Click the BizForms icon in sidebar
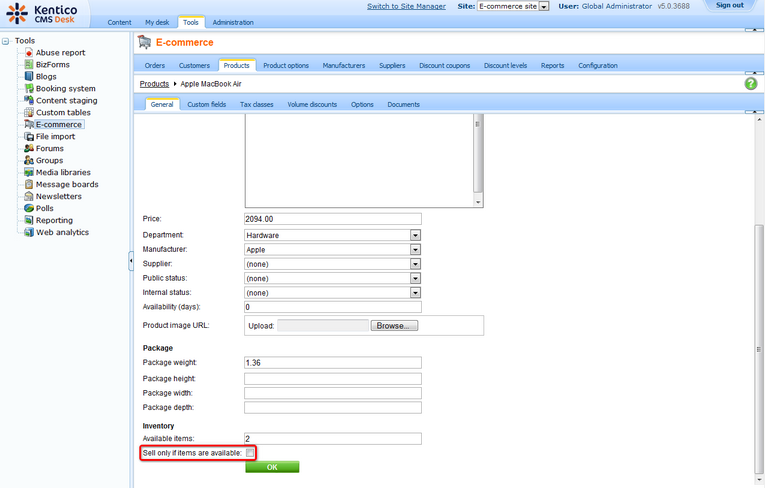Image resolution: width=765 pixels, height=488 pixels. pos(29,64)
